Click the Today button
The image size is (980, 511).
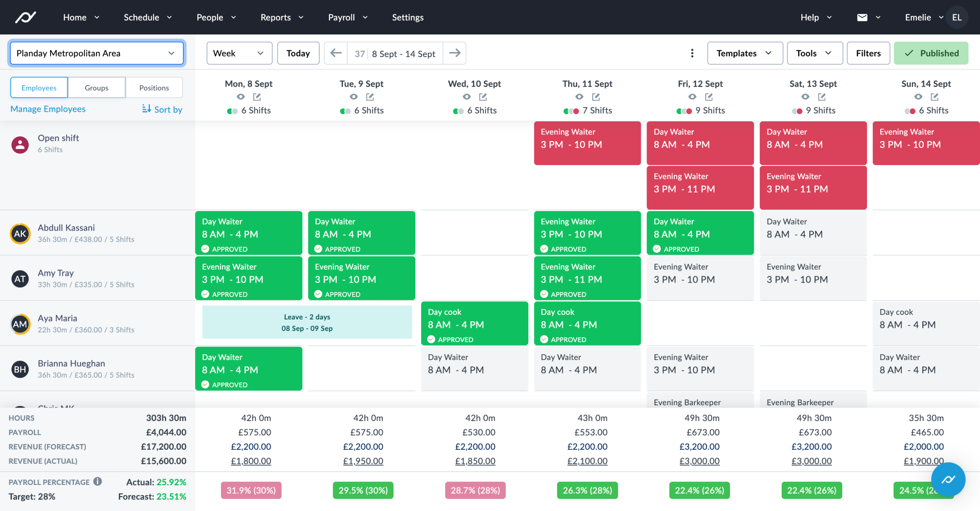coord(298,53)
